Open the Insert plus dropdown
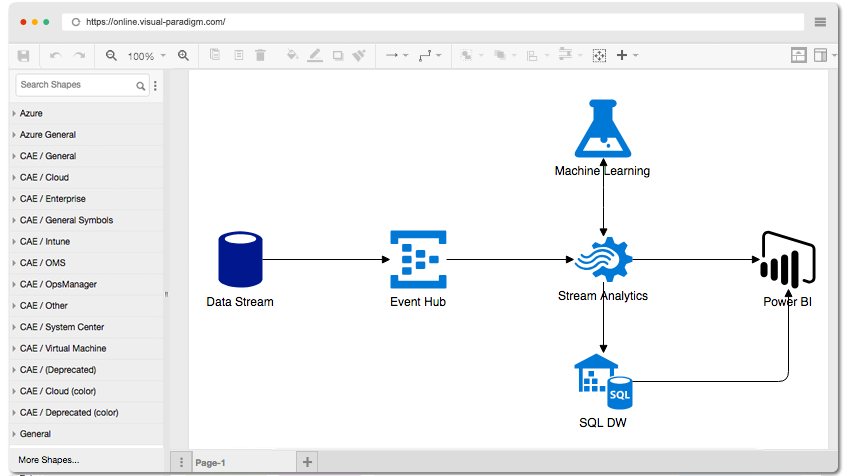 tap(627, 55)
